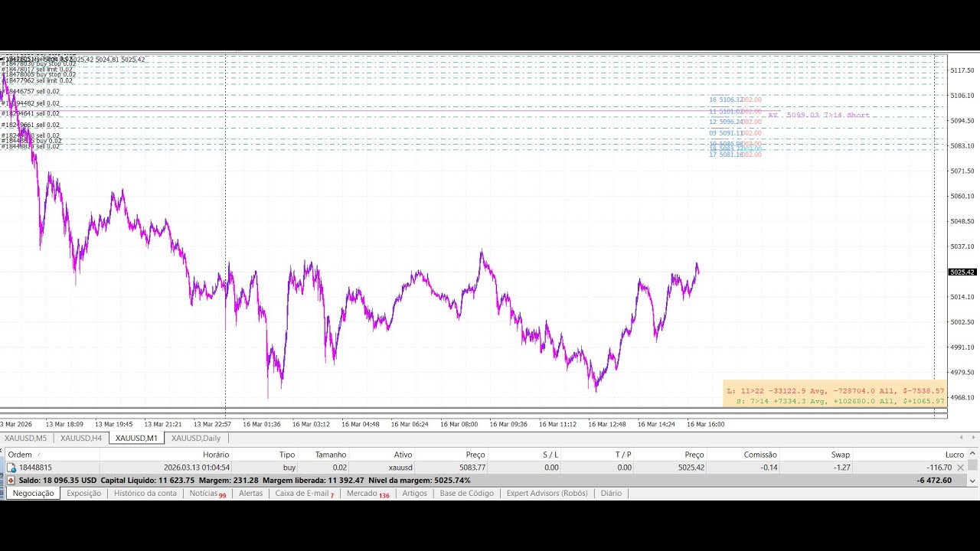Viewport: 980px width, 551px height.
Task: Click the open time 2026.03.13 01:04:54
Action: tap(197, 468)
